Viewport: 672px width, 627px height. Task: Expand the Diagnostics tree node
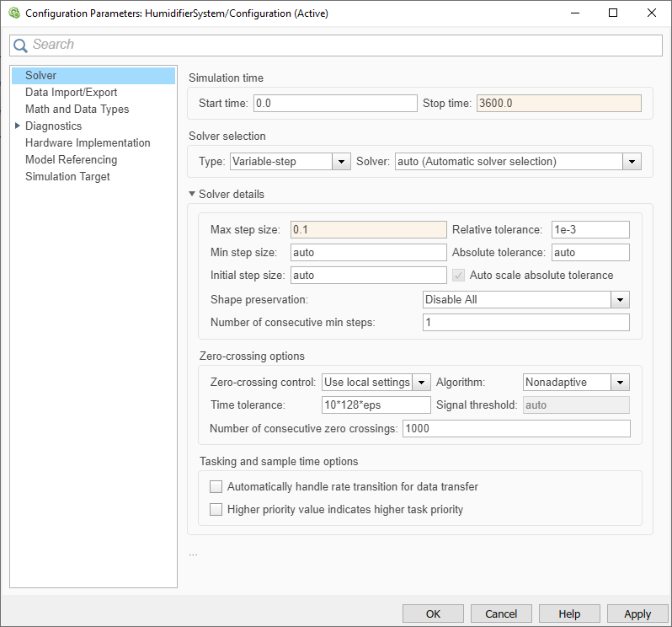coord(18,126)
